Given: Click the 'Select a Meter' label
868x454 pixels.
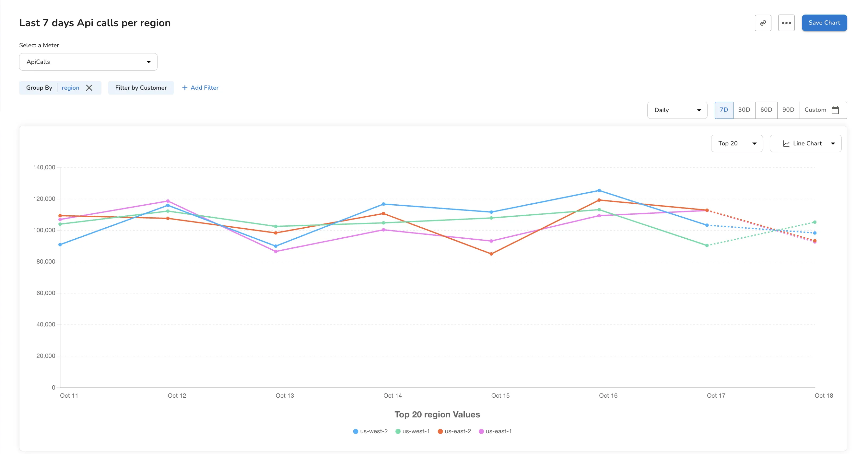Looking at the screenshot, I should point(39,45).
